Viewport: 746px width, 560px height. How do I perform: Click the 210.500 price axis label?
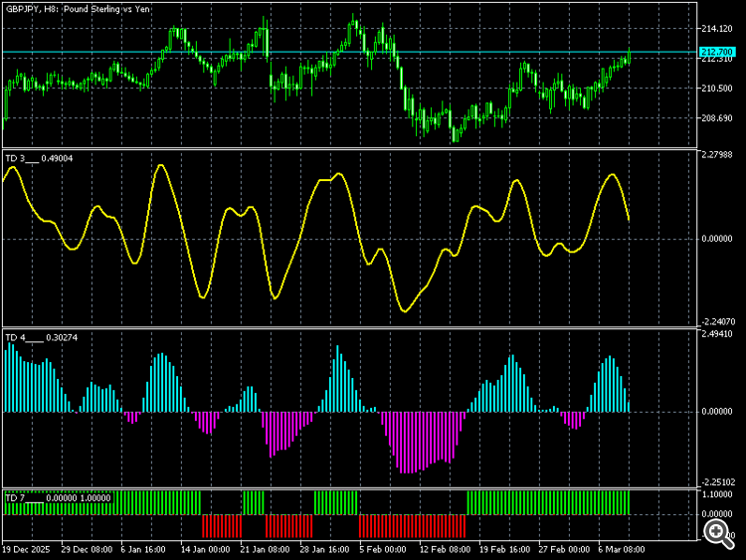717,89
